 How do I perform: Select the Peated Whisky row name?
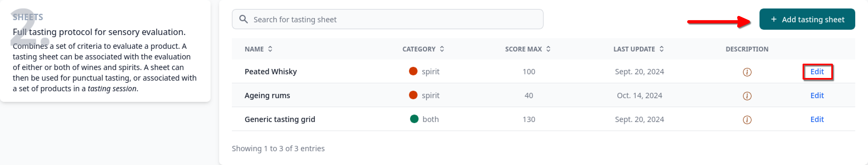coord(270,72)
